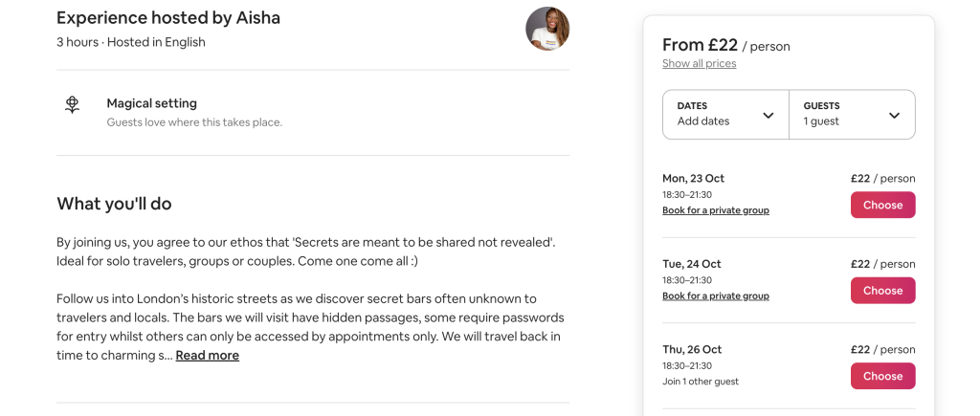Book a private group for Mon, 23 Oct

(716, 210)
